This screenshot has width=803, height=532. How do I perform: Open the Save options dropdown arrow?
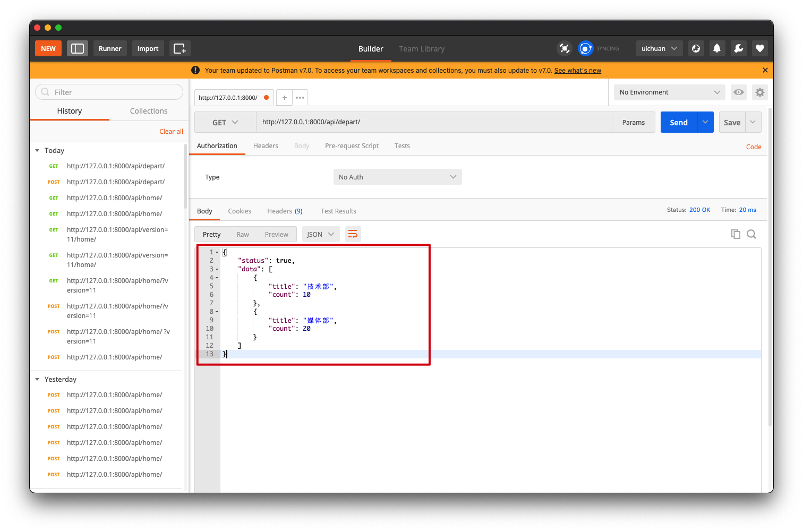point(753,122)
